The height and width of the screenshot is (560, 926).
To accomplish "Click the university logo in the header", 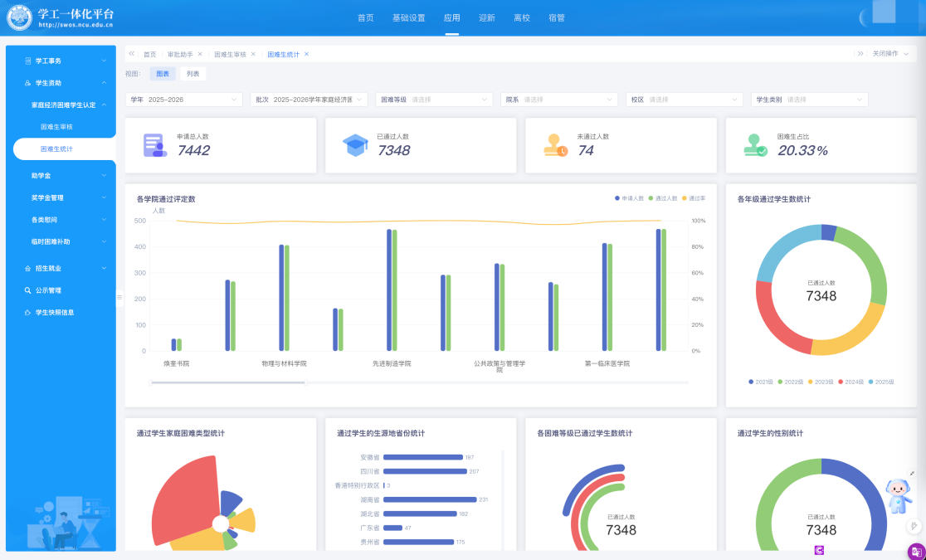I will tap(19, 17).
